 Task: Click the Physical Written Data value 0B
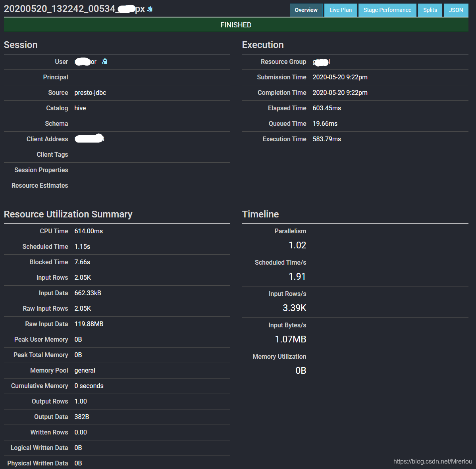click(78, 463)
